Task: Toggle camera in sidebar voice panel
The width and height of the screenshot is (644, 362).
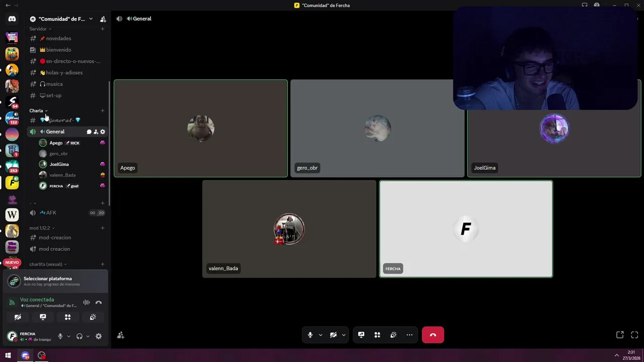Action: pos(18,317)
